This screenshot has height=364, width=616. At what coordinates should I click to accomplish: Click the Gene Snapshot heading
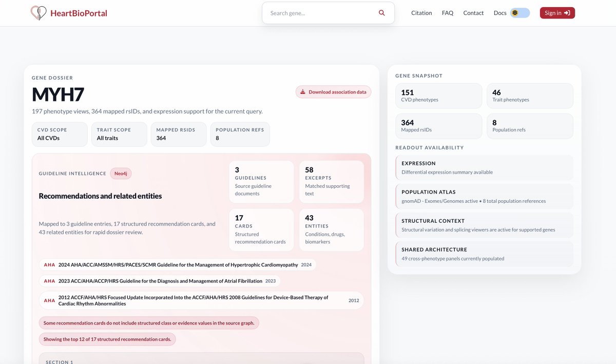(x=419, y=75)
